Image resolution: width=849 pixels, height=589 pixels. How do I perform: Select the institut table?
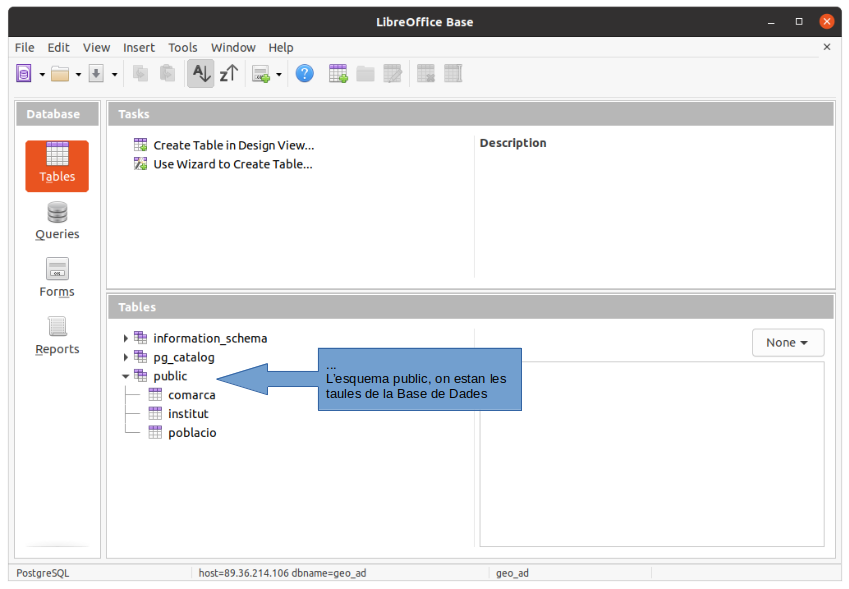point(188,414)
